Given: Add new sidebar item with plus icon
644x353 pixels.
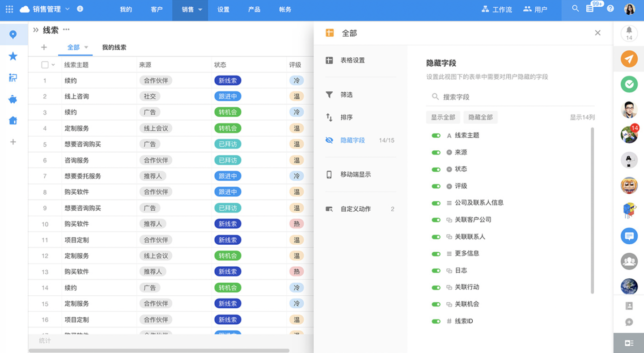Looking at the screenshot, I should pyautogui.click(x=13, y=142).
